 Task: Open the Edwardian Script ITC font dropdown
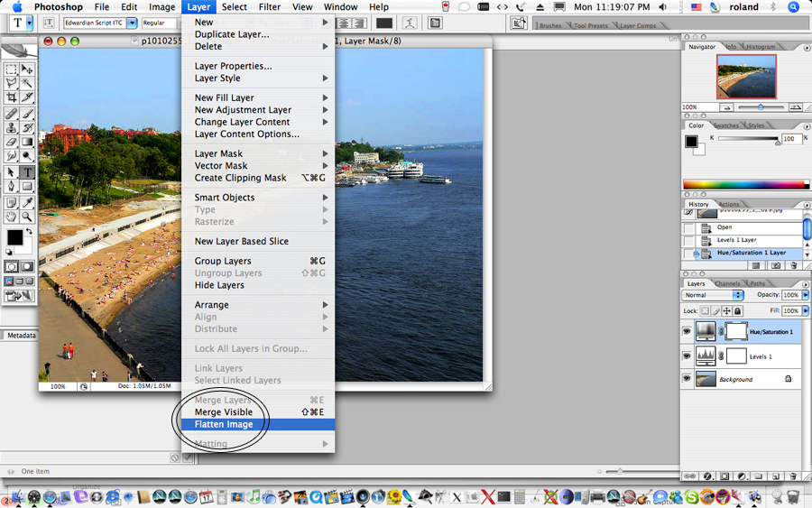[133, 23]
